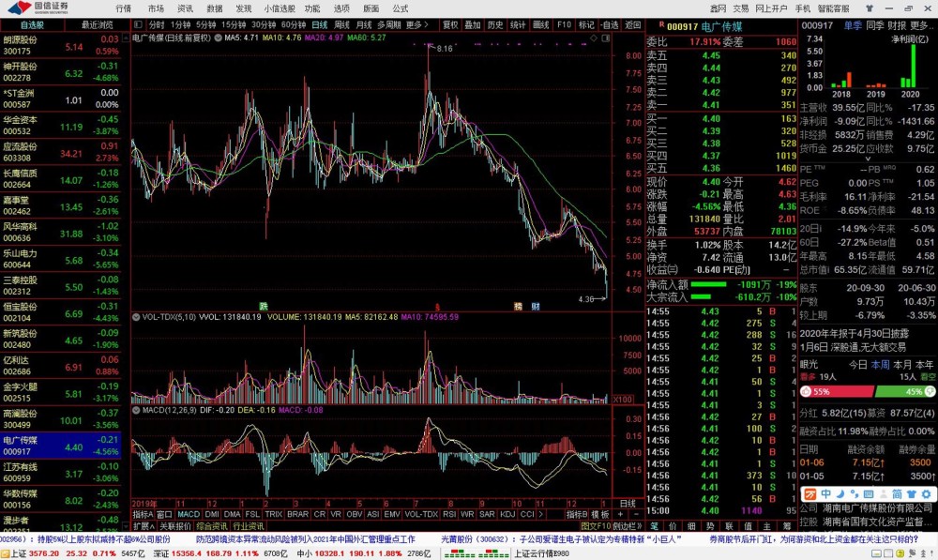Toggle the left panel icon beside 分时
The image size is (938, 560).
(x=138, y=24)
